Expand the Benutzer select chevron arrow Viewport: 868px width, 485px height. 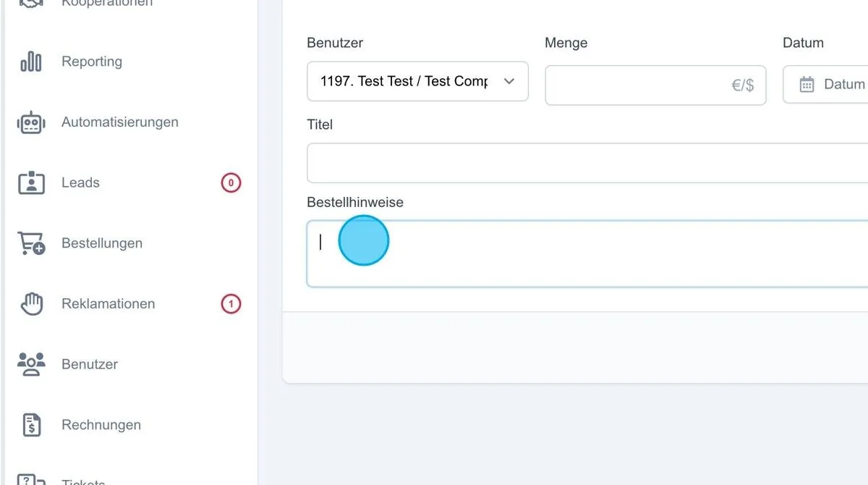(x=509, y=81)
